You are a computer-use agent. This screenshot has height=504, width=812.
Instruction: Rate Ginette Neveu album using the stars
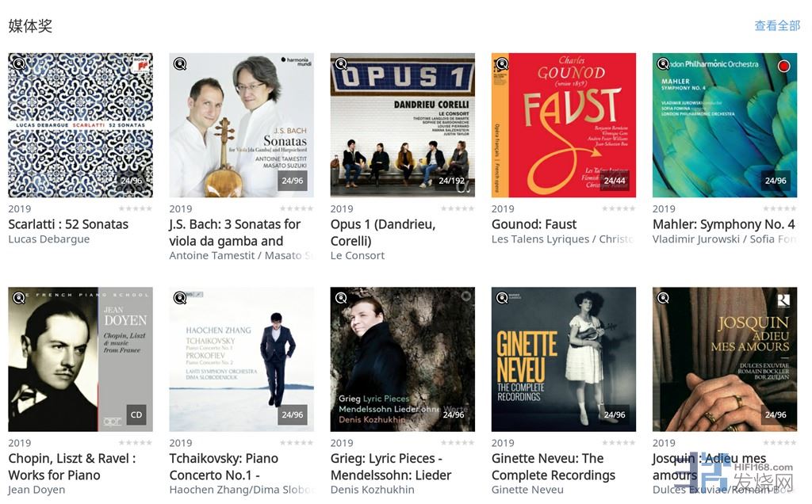coord(619,443)
